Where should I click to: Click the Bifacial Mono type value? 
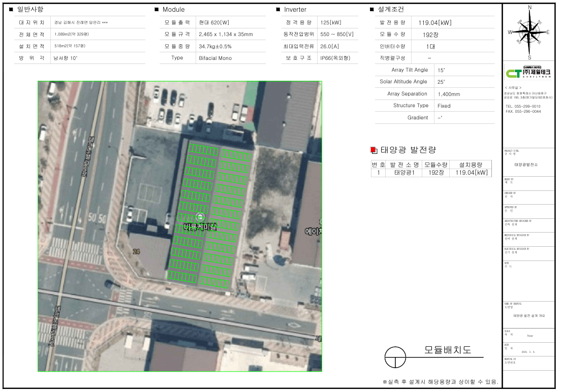pos(215,58)
